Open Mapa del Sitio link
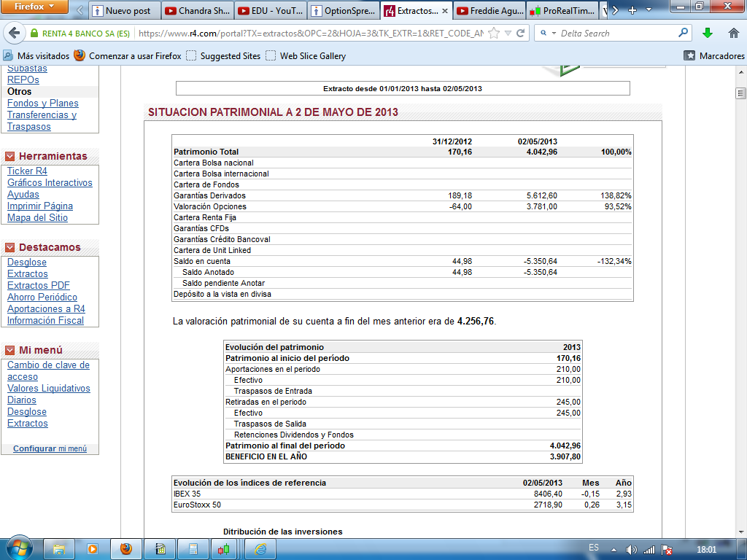 coord(38,217)
